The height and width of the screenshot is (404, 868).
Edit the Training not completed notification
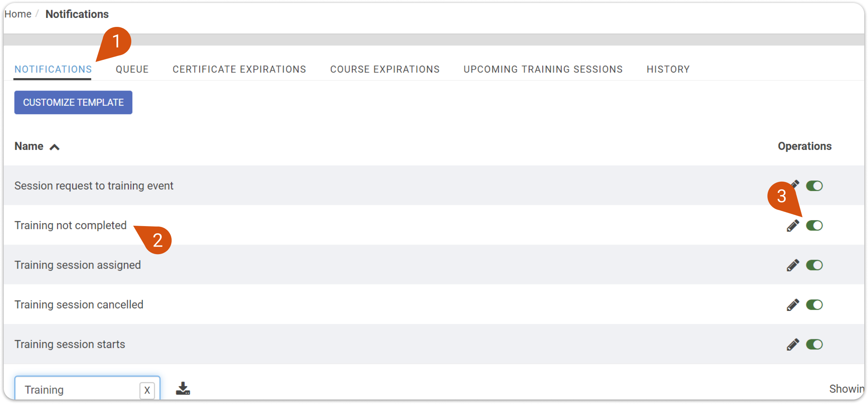[792, 226]
